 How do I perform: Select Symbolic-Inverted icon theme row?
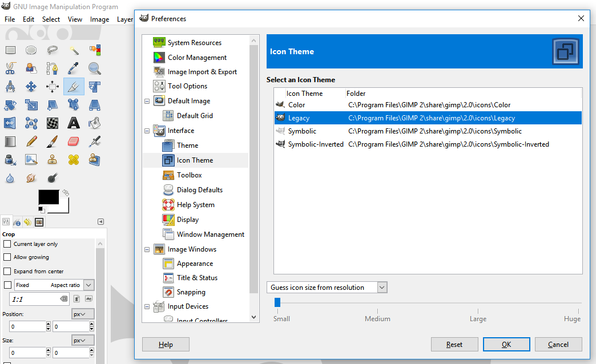(x=428, y=144)
